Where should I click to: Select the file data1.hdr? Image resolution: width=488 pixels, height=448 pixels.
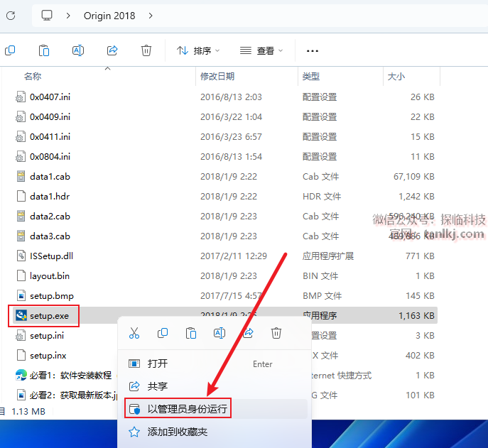(50, 197)
